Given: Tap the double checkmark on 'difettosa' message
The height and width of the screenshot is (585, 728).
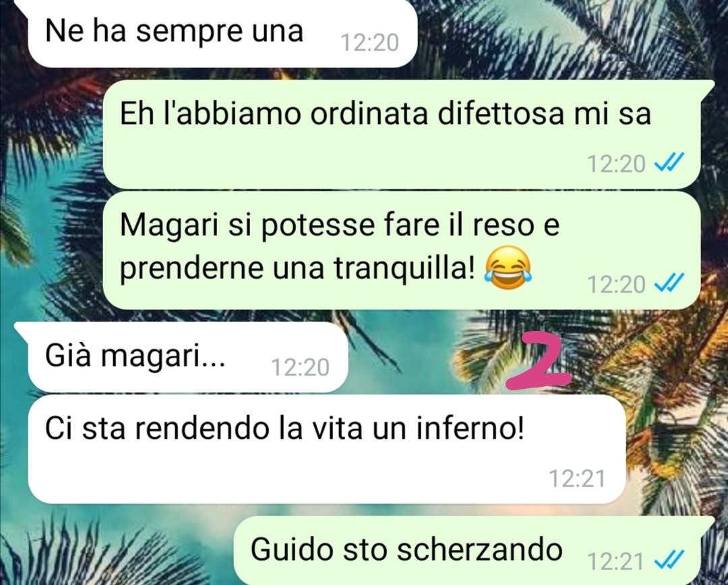Looking at the screenshot, I should (x=669, y=162).
